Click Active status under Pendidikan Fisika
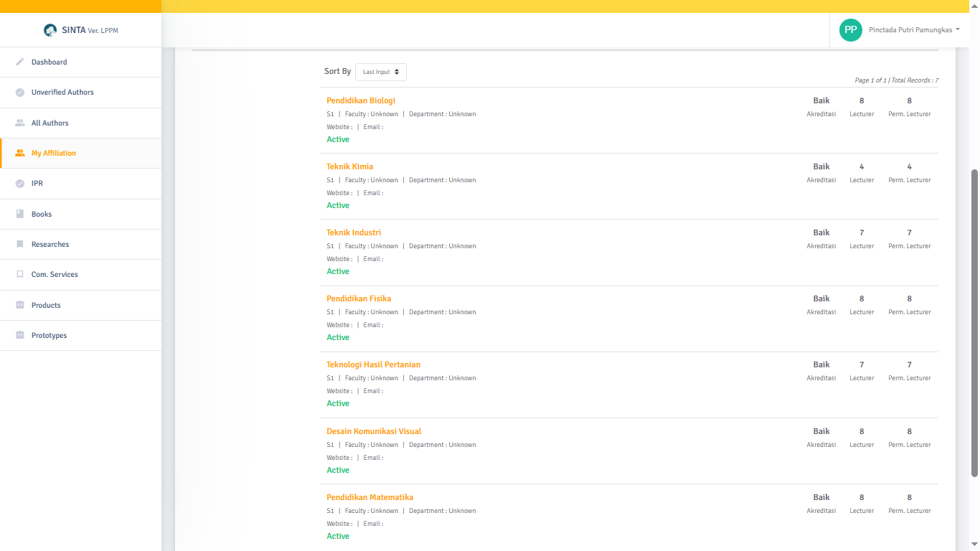The width and height of the screenshot is (980, 551). (x=338, y=337)
